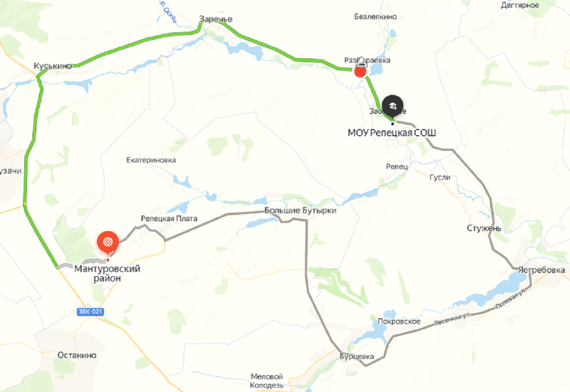Click the Куськино village label
Image resolution: width=570 pixels, height=392 pixels.
click(x=53, y=65)
